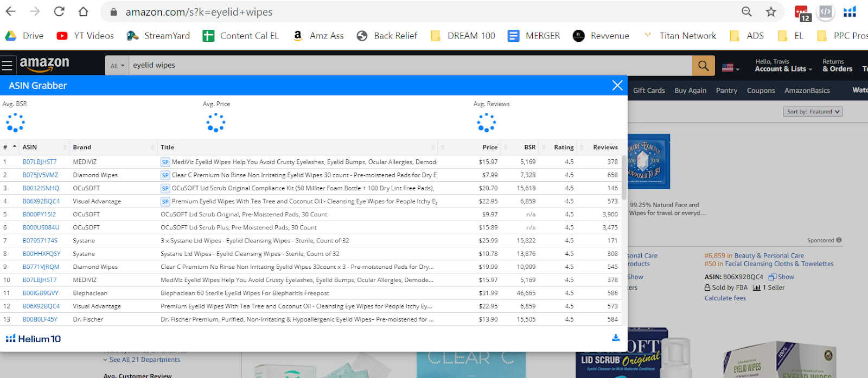The width and height of the screenshot is (868, 378).
Task: Click the SP badge on the MediViz row
Action: point(165,162)
